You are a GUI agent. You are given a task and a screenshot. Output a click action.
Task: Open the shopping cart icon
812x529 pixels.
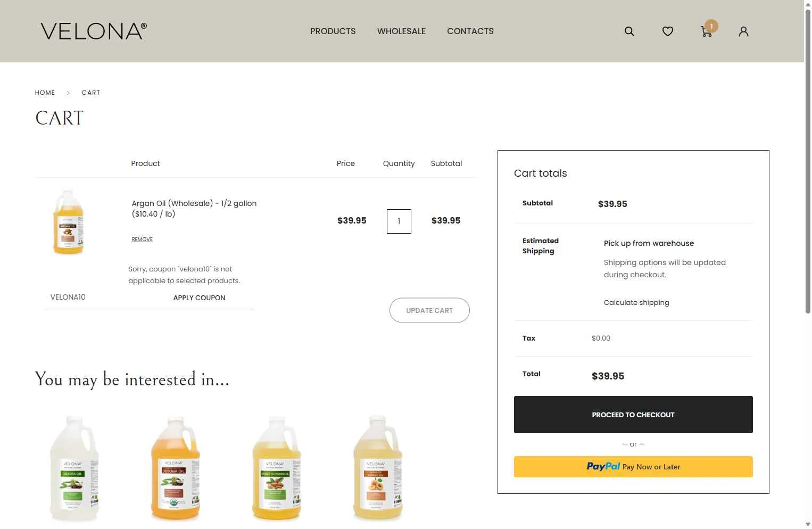(707, 31)
